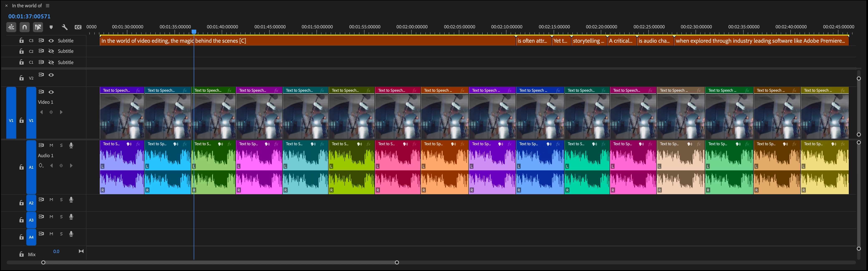Show the C2 Subtitle track
The height and width of the screenshot is (271, 868).
(x=51, y=51)
